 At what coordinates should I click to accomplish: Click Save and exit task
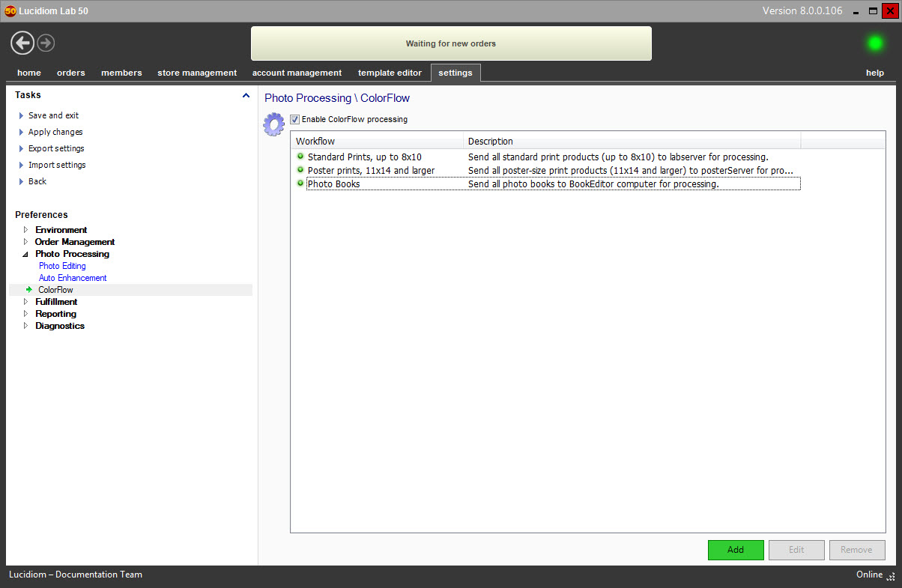[53, 115]
